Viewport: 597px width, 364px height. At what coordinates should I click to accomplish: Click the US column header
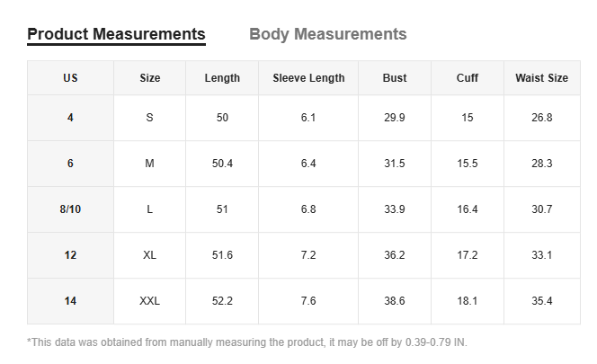(70, 78)
